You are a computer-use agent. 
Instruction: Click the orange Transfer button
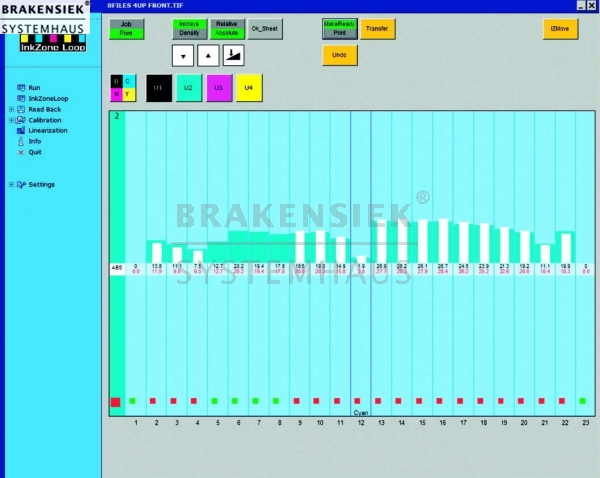(x=377, y=29)
